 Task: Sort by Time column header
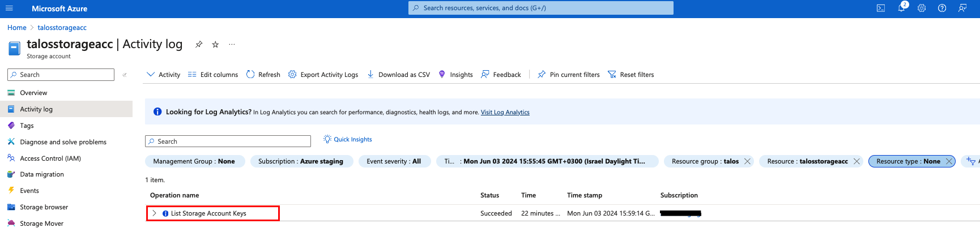pyautogui.click(x=529, y=195)
